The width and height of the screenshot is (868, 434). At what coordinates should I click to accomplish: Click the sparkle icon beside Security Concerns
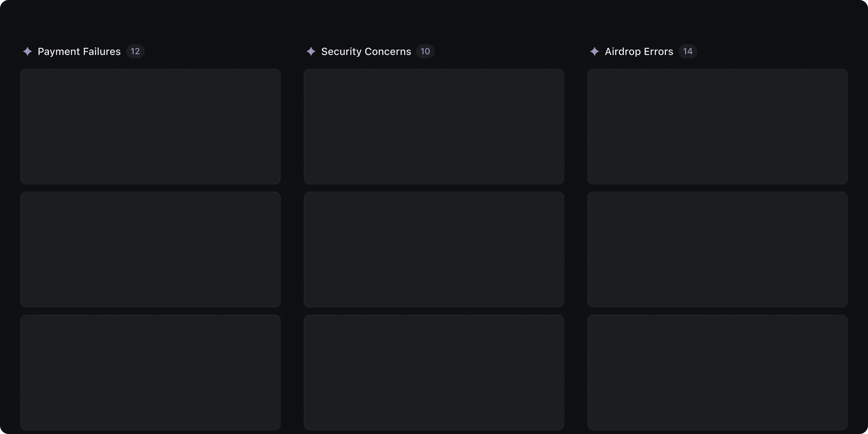(x=311, y=52)
